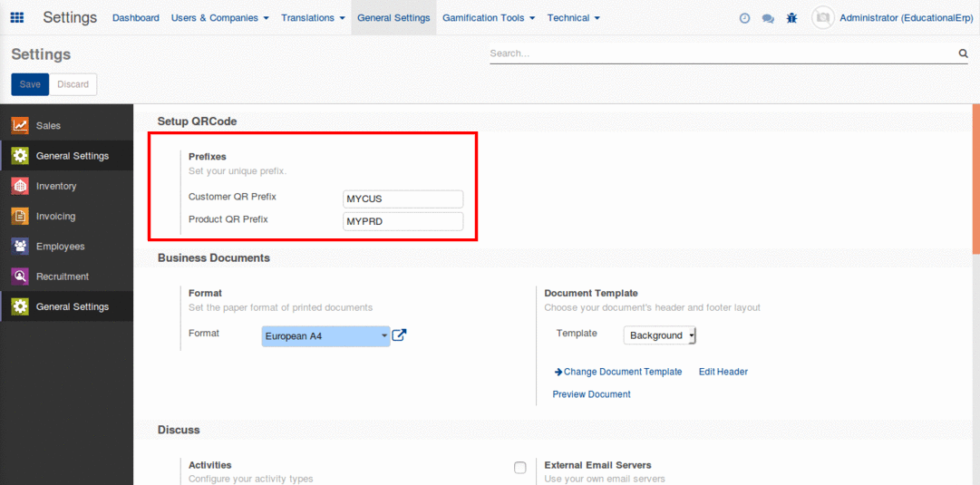The width and height of the screenshot is (980, 485).
Task: Click the Product QR Prefix field
Action: pyautogui.click(x=403, y=221)
